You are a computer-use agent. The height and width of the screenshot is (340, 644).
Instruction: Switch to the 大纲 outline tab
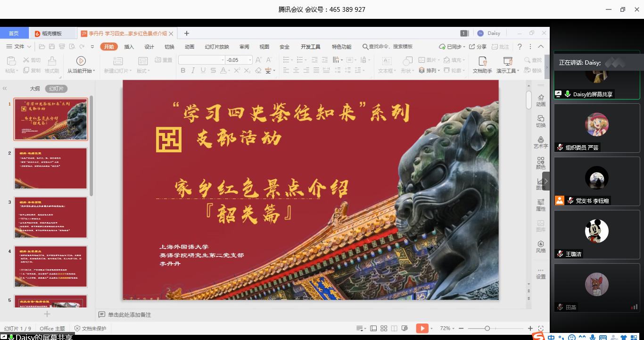(35, 89)
